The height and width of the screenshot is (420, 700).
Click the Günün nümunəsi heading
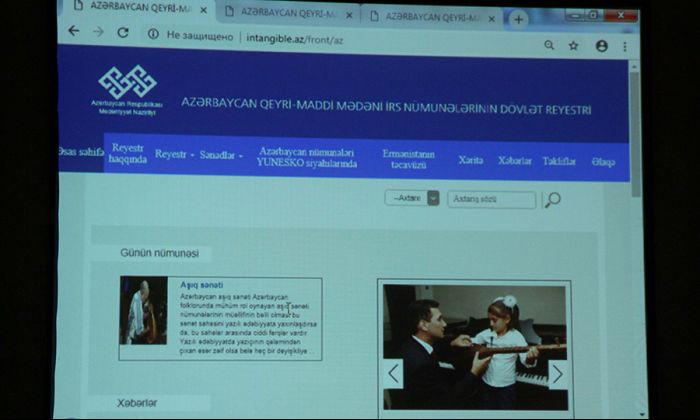click(159, 253)
